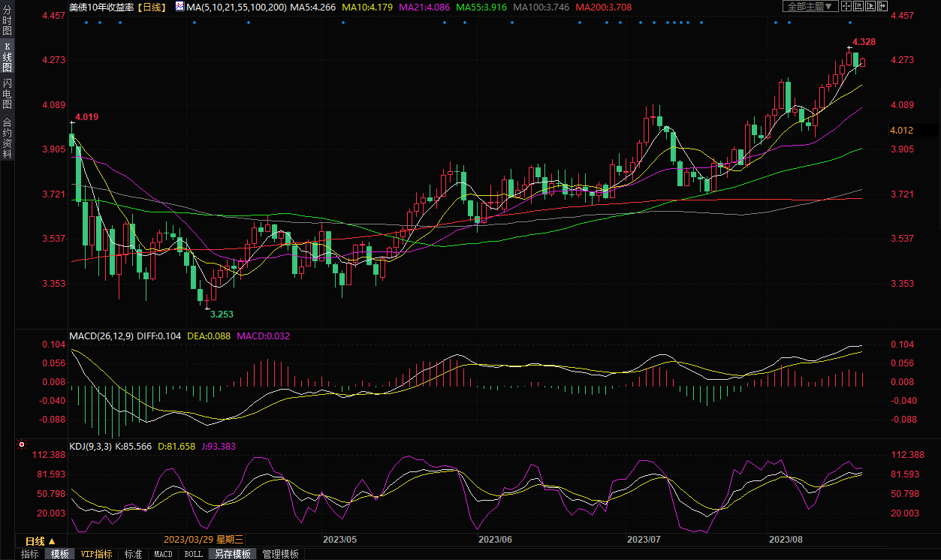Click the rightmost exit-arrow icon in top toolbar

pyautogui.click(x=882, y=6)
